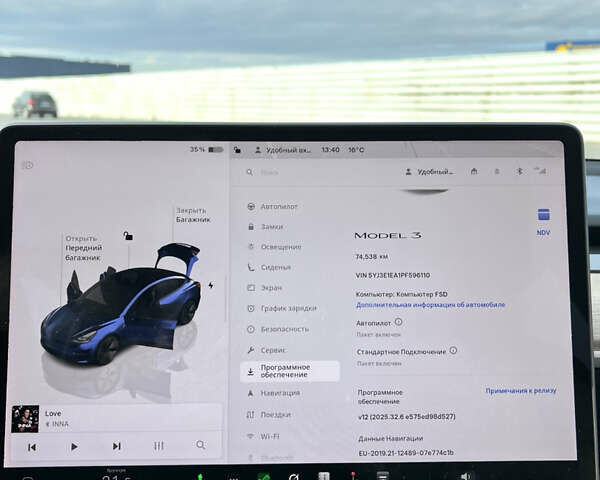Open the front trunk (Передний багажник)
This screenshot has height=480, width=600.
(82, 248)
